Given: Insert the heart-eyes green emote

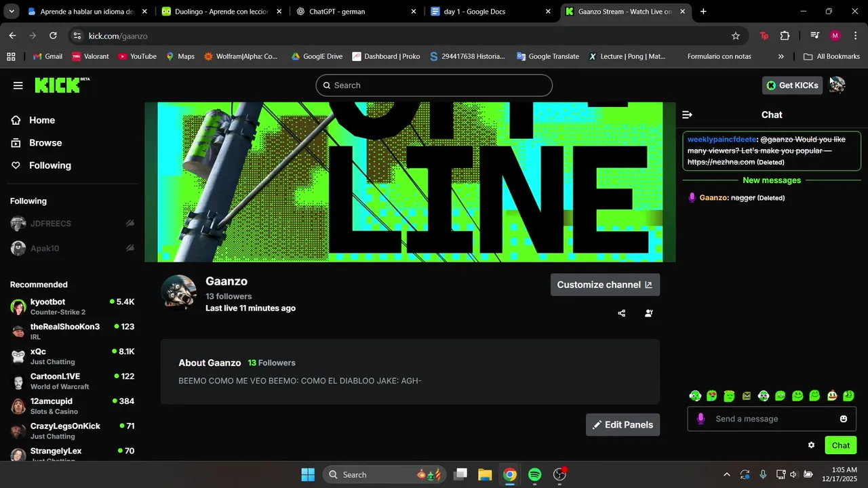Looking at the screenshot, I should tap(712, 396).
